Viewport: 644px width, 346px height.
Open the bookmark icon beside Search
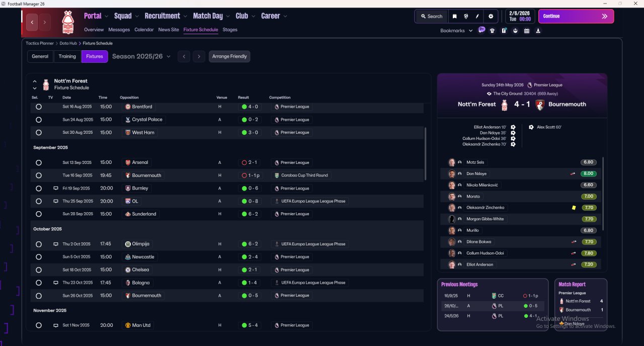[x=454, y=16]
